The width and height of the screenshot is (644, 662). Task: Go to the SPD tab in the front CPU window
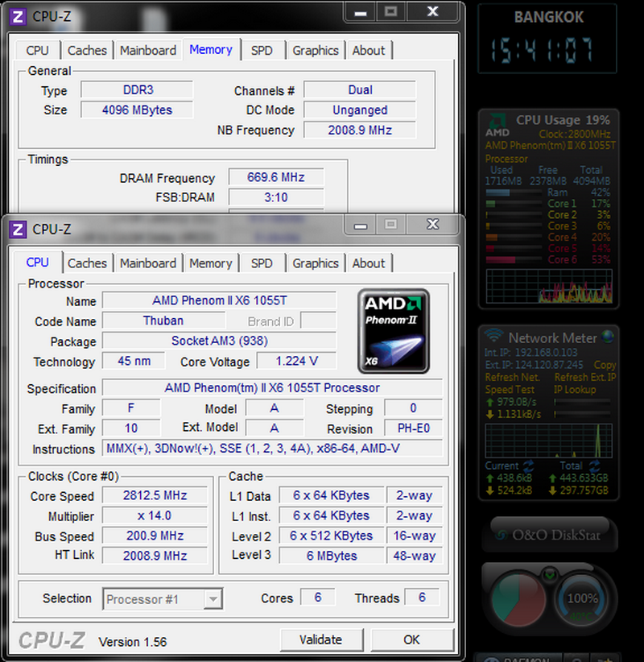click(x=262, y=263)
